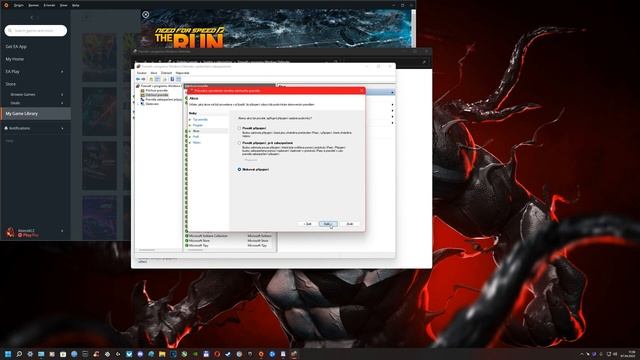
Task: Select the Povolit připojení radio option
Action: coord(240,128)
